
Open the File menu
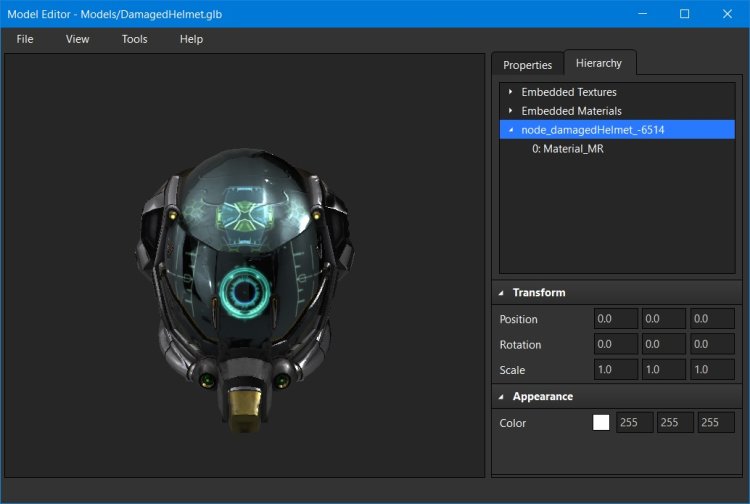[25, 39]
